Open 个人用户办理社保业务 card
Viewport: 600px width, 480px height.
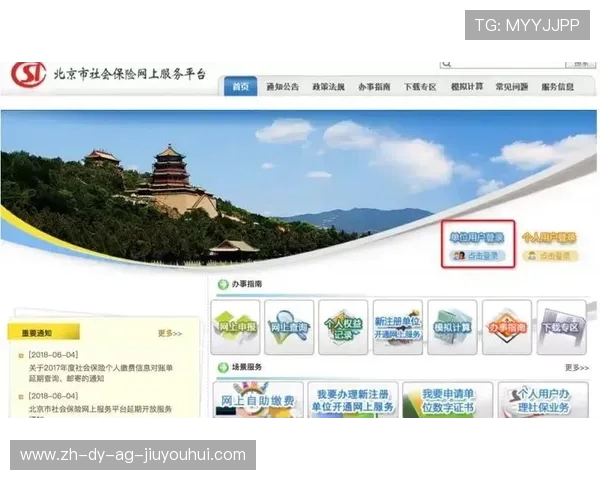click(543, 400)
